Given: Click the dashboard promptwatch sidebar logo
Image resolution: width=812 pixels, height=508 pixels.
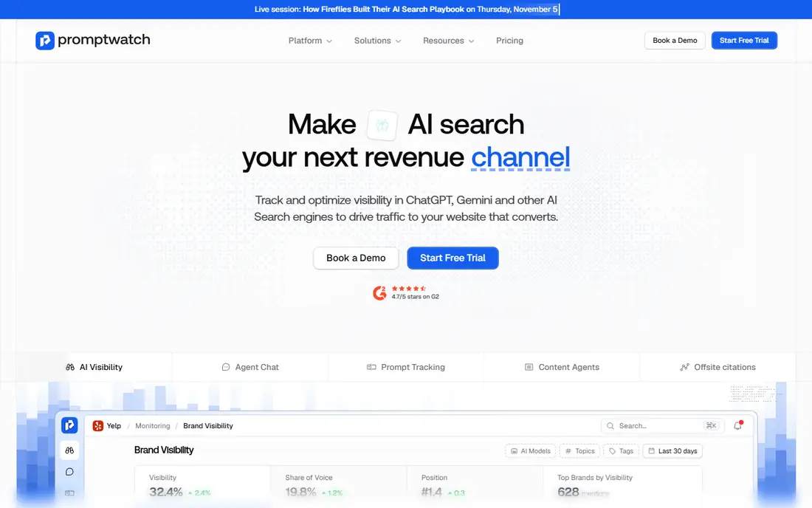Looking at the screenshot, I should (69, 425).
